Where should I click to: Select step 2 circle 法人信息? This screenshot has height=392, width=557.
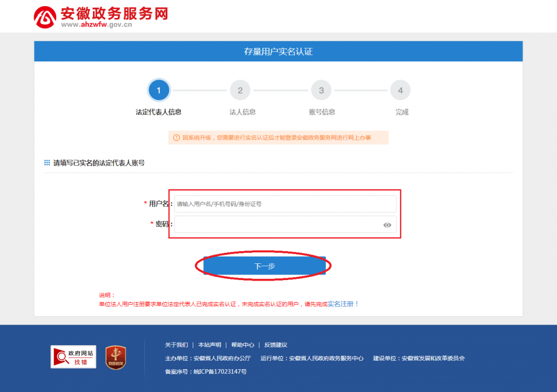240,90
